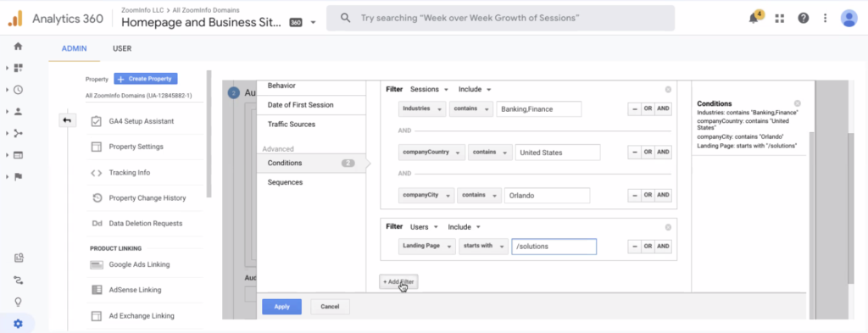Open Property Change History link
Image resolution: width=868 pixels, height=333 pixels.
[x=147, y=198]
